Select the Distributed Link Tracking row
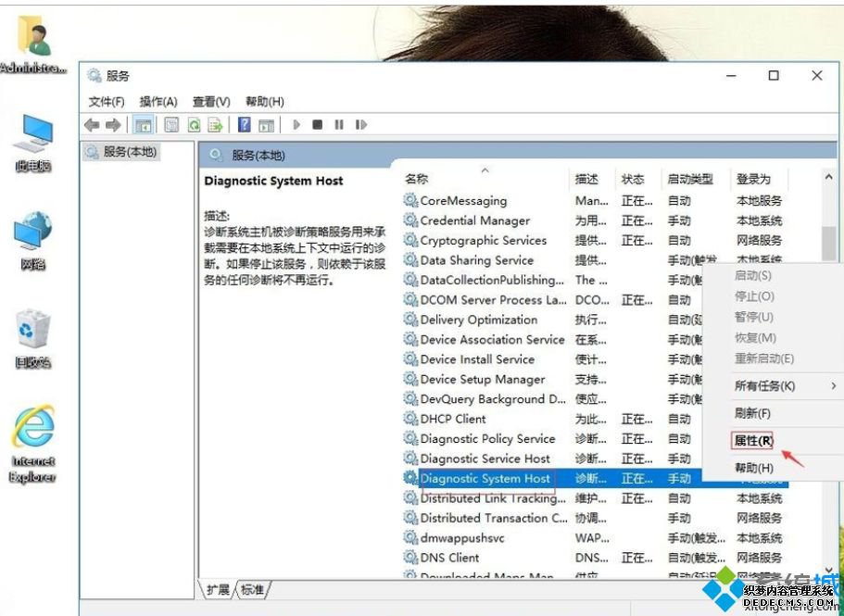Viewport: 844px width, 616px height. click(x=595, y=498)
